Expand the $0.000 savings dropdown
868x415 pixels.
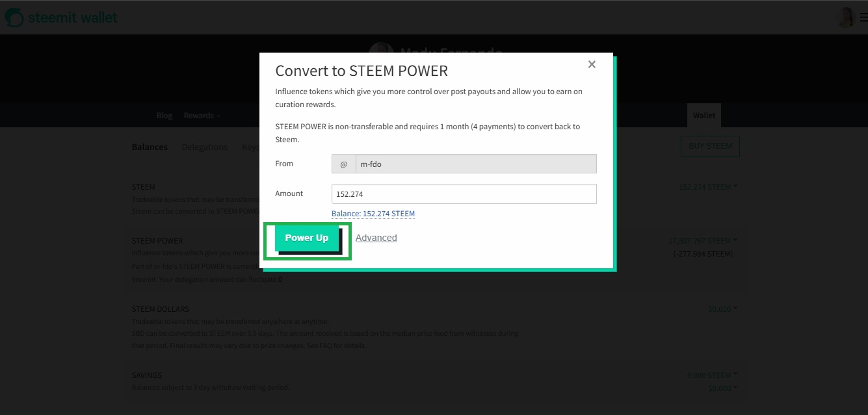coord(723,388)
